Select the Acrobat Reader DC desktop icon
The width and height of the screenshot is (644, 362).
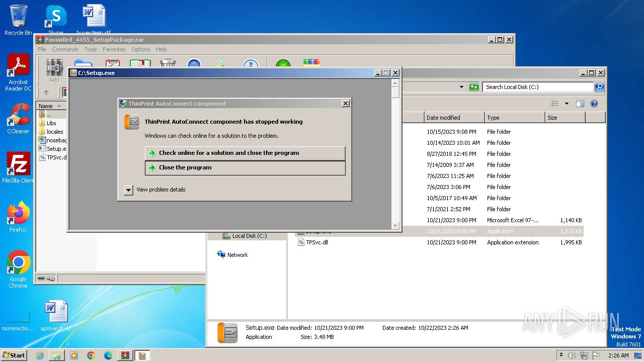point(18,73)
